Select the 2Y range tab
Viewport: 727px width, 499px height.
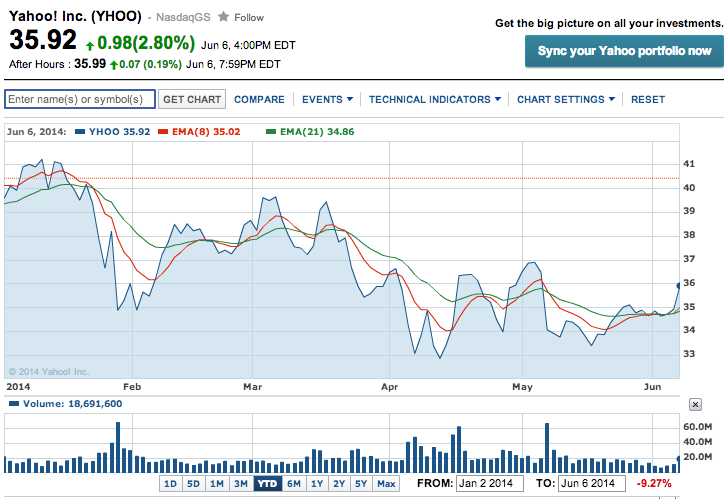(x=339, y=484)
